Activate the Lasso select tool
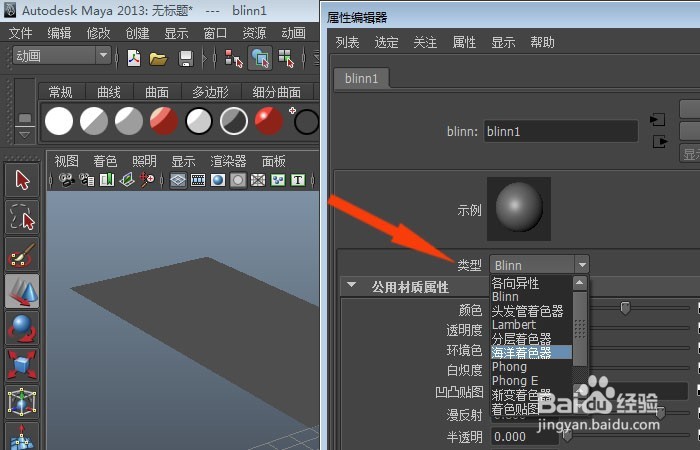This screenshot has height=450, width=700. (x=22, y=217)
